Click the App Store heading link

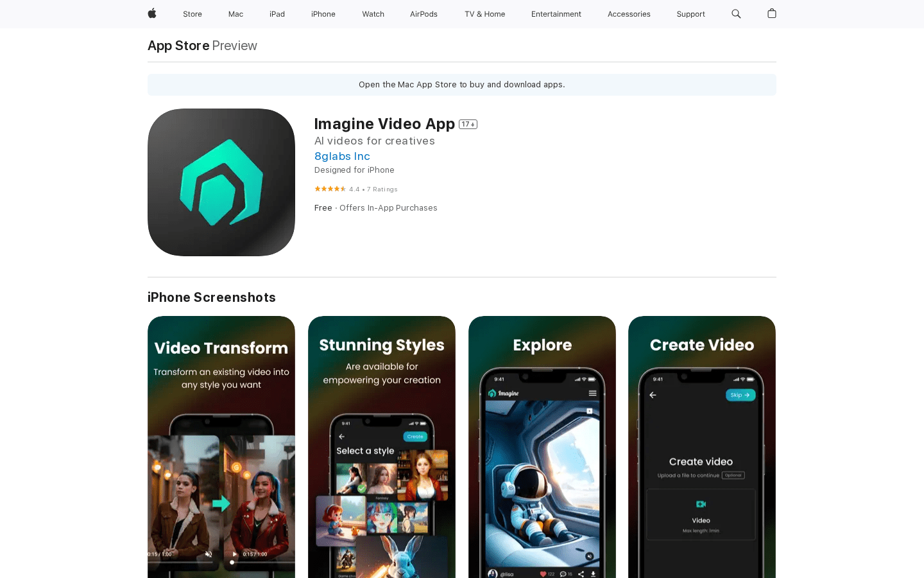click(178, 46)
